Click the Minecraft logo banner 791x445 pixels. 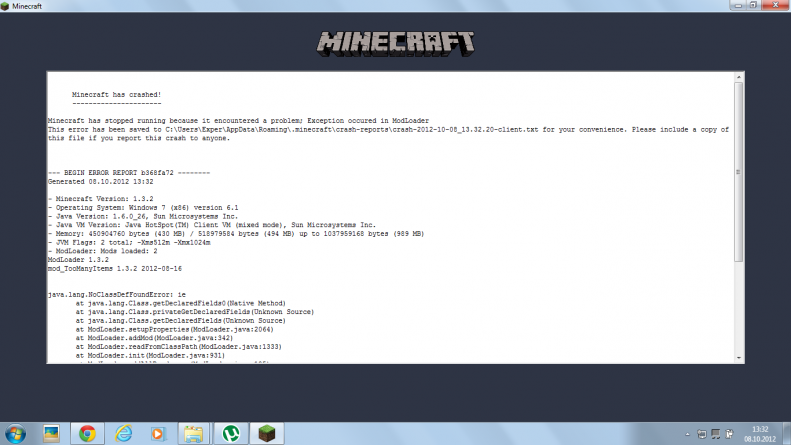coord(396,43)
